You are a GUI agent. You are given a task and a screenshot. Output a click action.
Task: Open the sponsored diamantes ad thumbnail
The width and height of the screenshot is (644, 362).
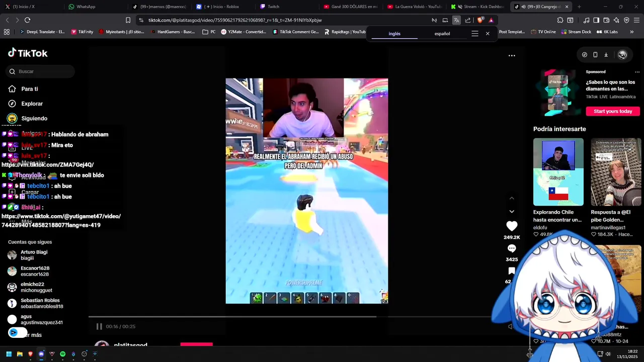click(557, 93)
